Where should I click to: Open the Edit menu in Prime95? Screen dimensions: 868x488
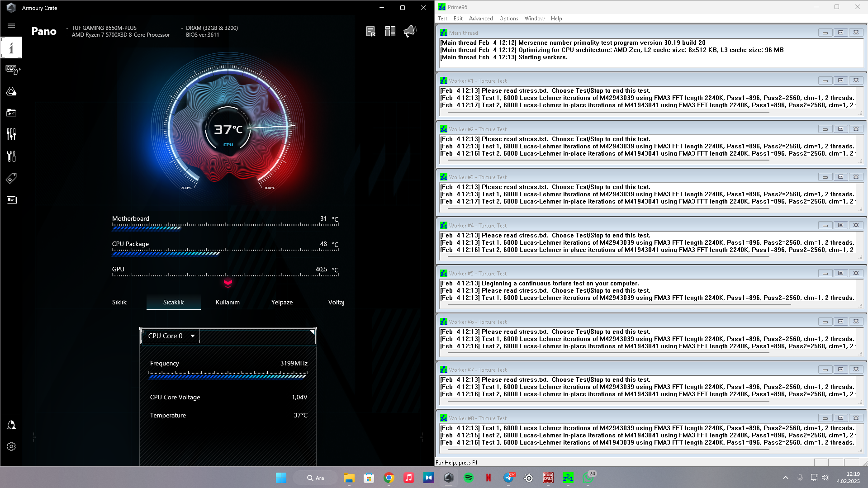458,19
